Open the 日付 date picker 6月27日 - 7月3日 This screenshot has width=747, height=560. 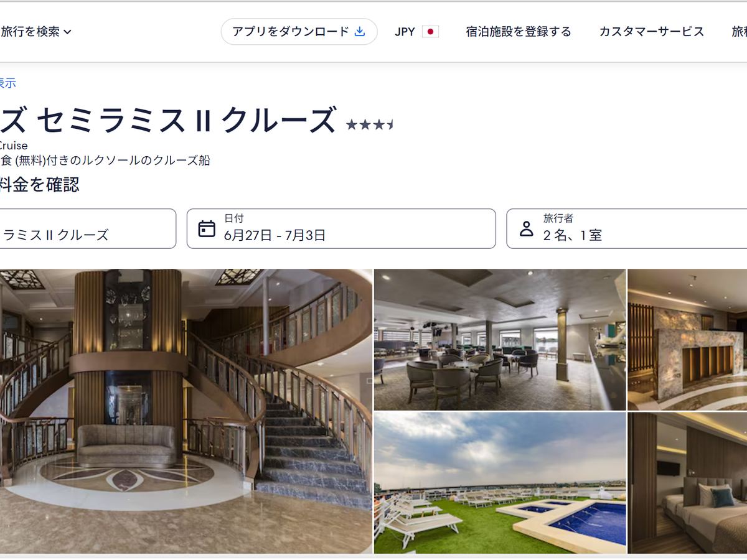341,228
